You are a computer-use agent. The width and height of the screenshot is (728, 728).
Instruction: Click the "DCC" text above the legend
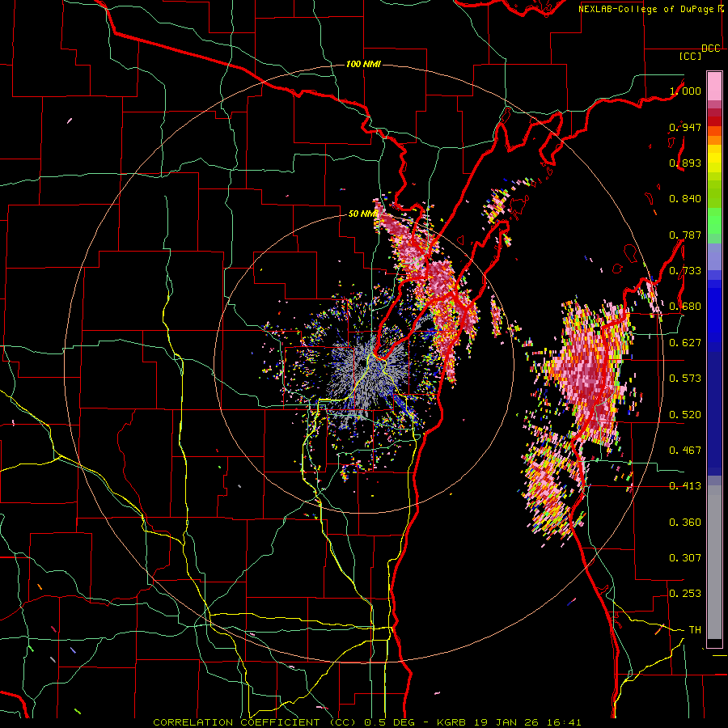tap(710, 49)
